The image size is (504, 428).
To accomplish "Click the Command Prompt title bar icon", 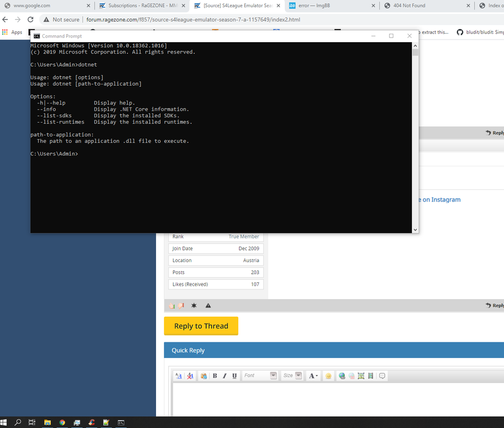I will point(37,36).
